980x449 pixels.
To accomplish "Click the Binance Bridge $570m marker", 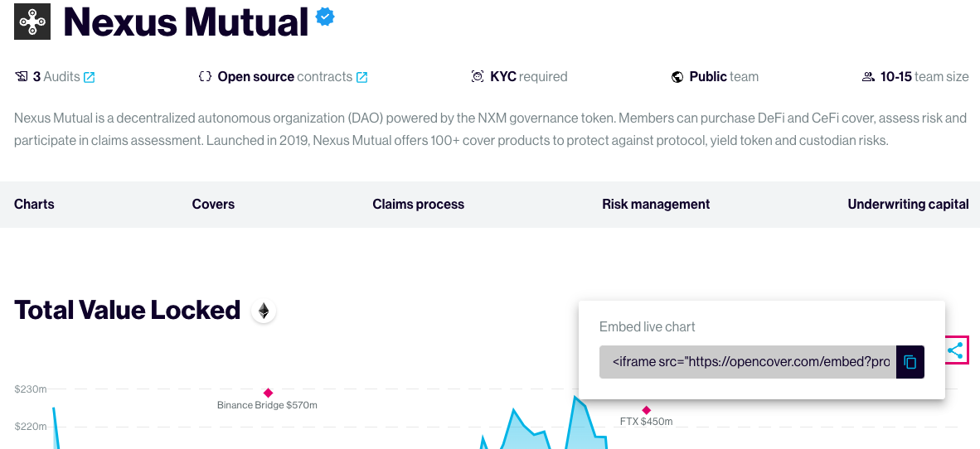I will coord(268,393).
